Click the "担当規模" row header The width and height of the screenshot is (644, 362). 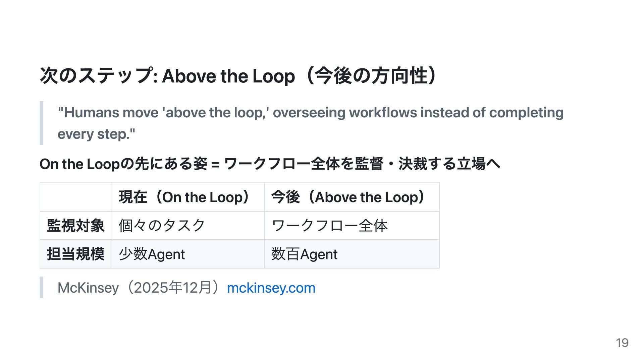click(76, 254)
